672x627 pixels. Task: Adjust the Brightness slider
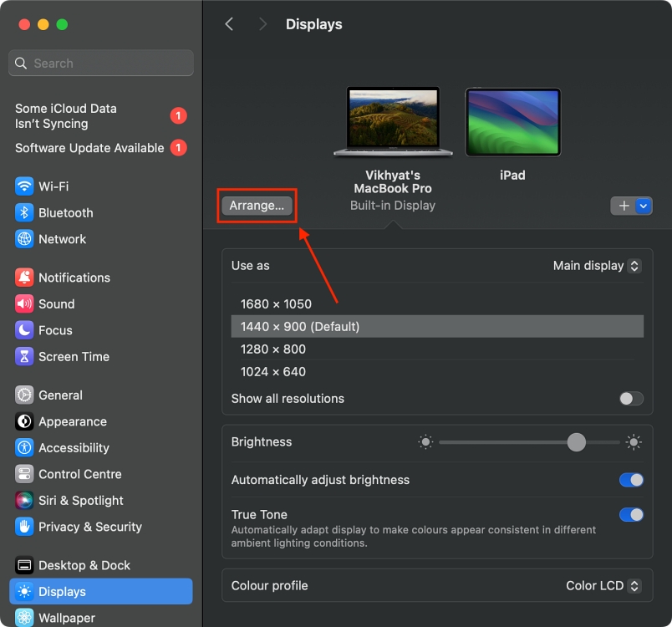click(576, 442)
